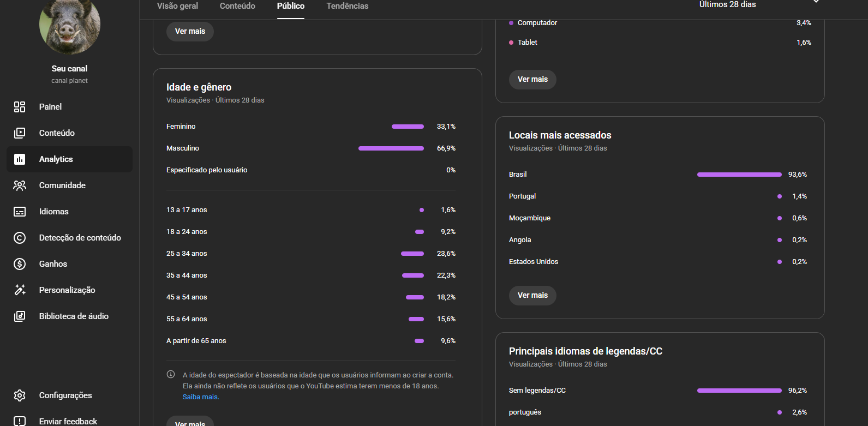The image size is (868, 426).
Task: Open the Painel dashboard icon
Action: pos(20,107)
